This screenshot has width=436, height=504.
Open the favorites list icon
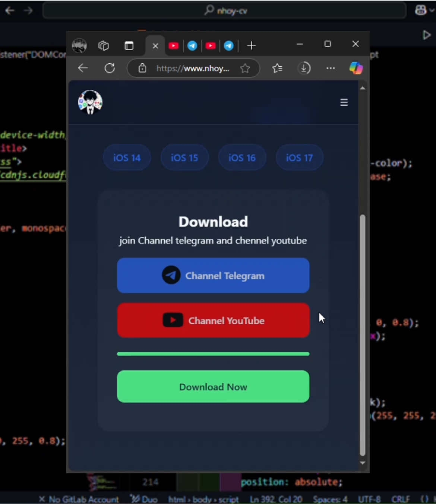tap(277, 68)
